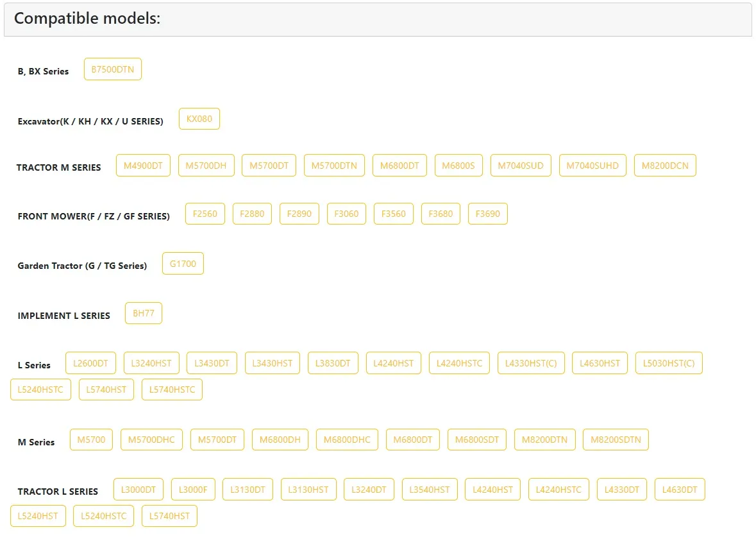Click the L5240HST model tag
The image size is (756, 548).
(38, 516)
